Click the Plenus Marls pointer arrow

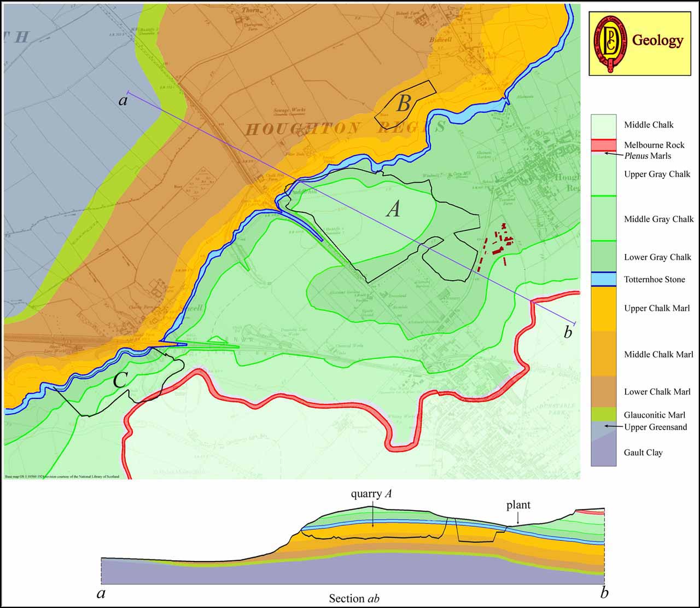point(614,155)
